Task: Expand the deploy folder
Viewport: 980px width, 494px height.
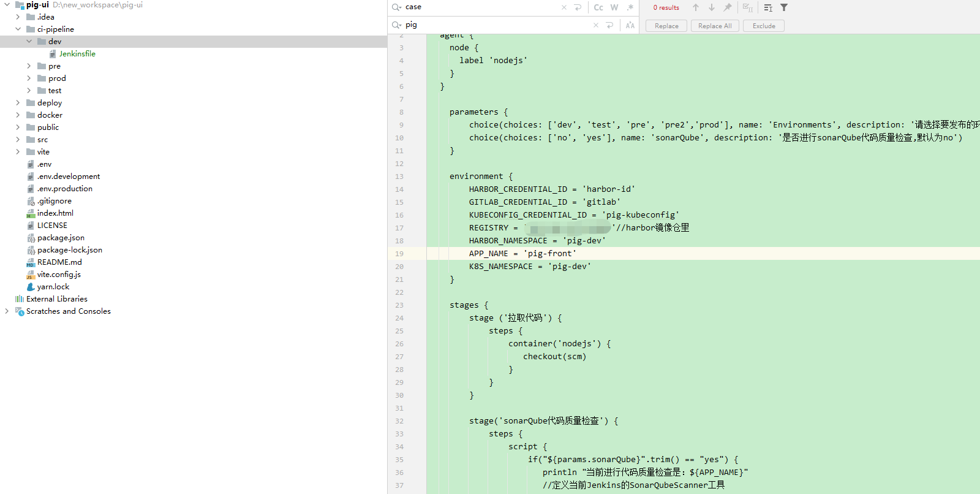Action: coord(18,103)
